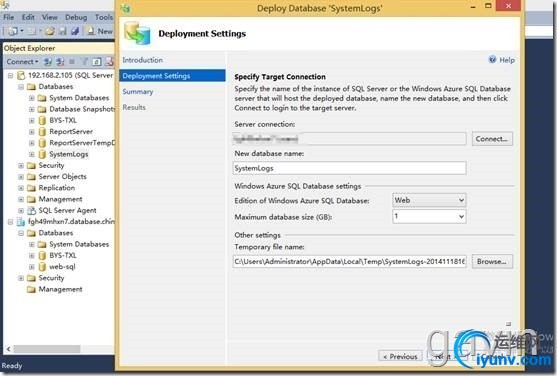Viewport: 557px width, 376px height.
Task: Click Connect Object Explorer icon beside Connect
Action: 48,62
